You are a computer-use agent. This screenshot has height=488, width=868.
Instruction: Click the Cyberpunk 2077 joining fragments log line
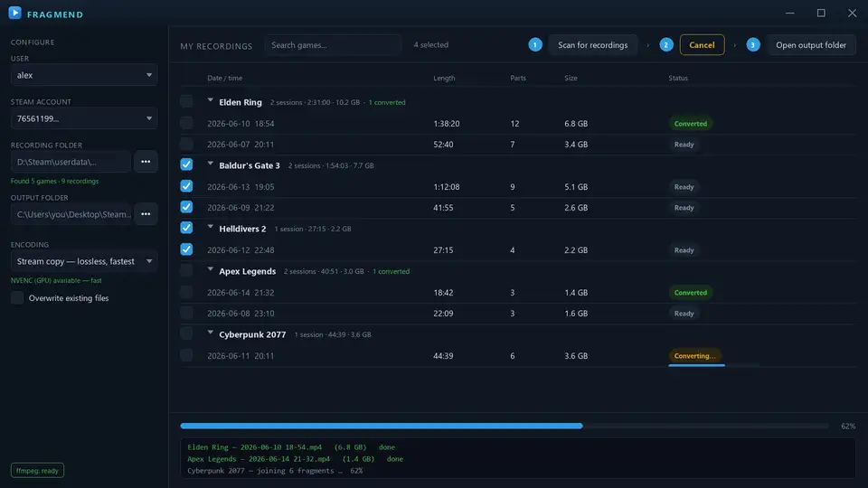click(x=275, y=471)
